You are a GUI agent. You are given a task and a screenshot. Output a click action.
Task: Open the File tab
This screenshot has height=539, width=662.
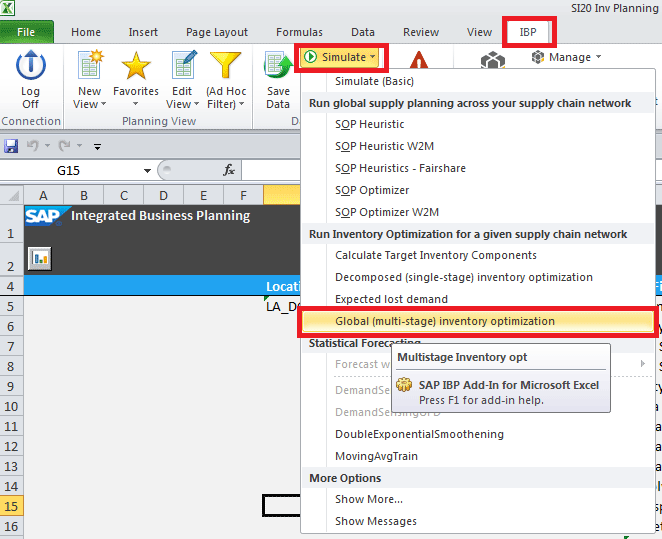[29, 32]
